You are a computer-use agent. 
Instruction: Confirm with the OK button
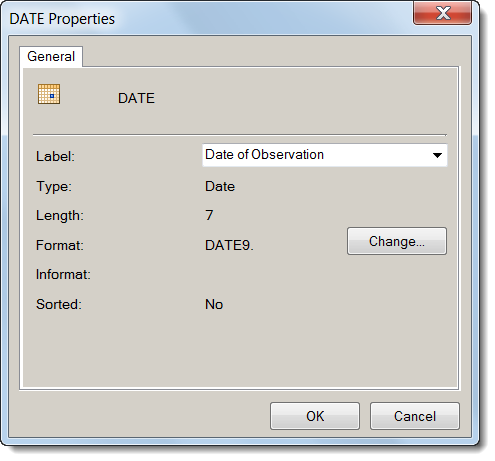coord(315,416)
